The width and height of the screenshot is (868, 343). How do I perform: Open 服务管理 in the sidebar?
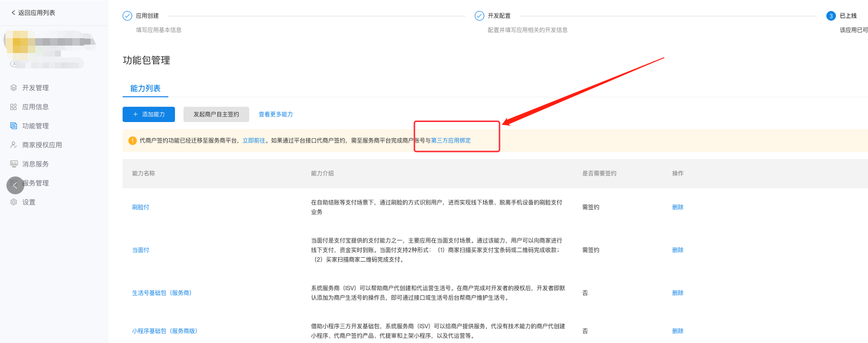pos(36,183)
